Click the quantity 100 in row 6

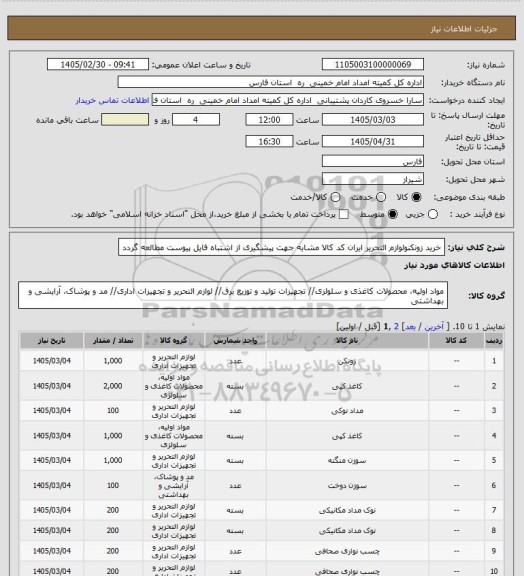[x=113, y=485]
